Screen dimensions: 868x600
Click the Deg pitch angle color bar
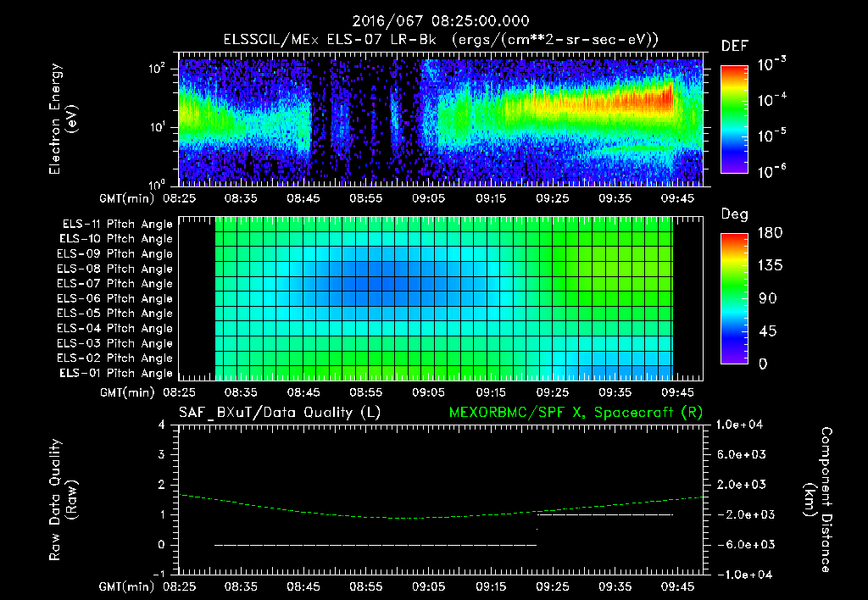[x=734, y=298]
